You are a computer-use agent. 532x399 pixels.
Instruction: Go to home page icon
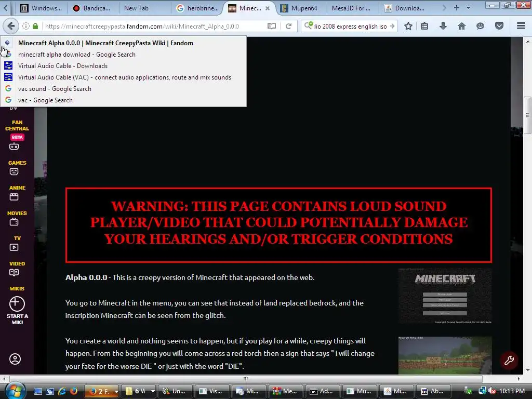click(462, 26)
